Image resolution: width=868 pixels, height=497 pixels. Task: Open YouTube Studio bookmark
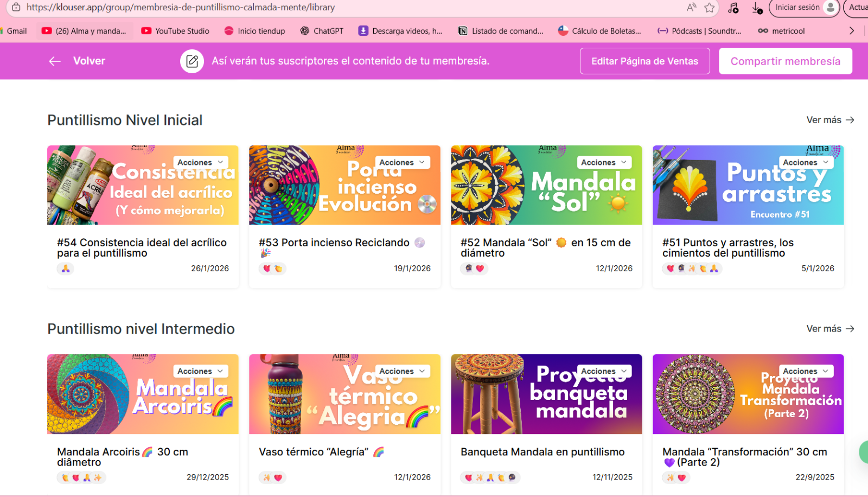coord(175,31)
